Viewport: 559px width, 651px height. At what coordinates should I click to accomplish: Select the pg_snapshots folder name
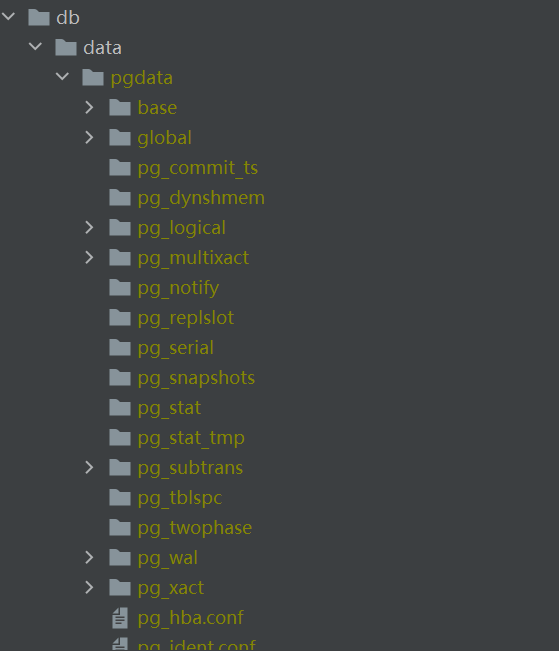(x=196, y=378)
